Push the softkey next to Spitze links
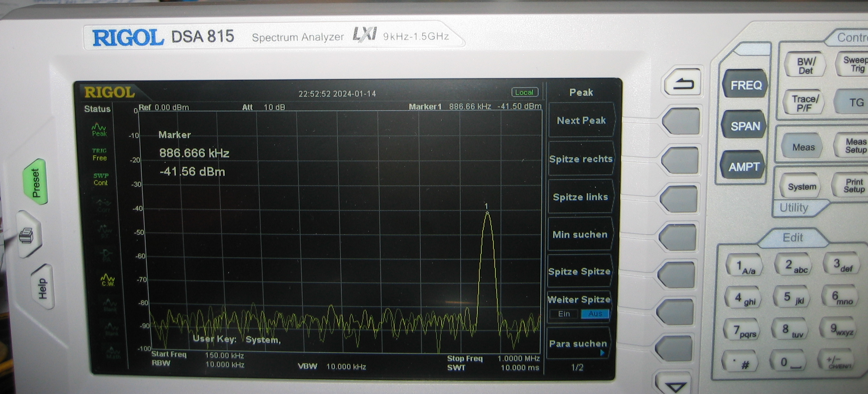868x394 pixels. (x=679, y=199)
